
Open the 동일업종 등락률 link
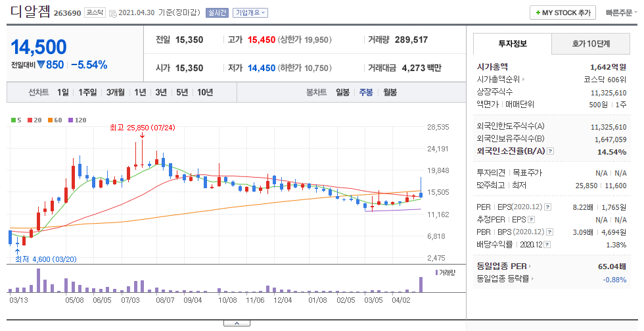[505, 279]
